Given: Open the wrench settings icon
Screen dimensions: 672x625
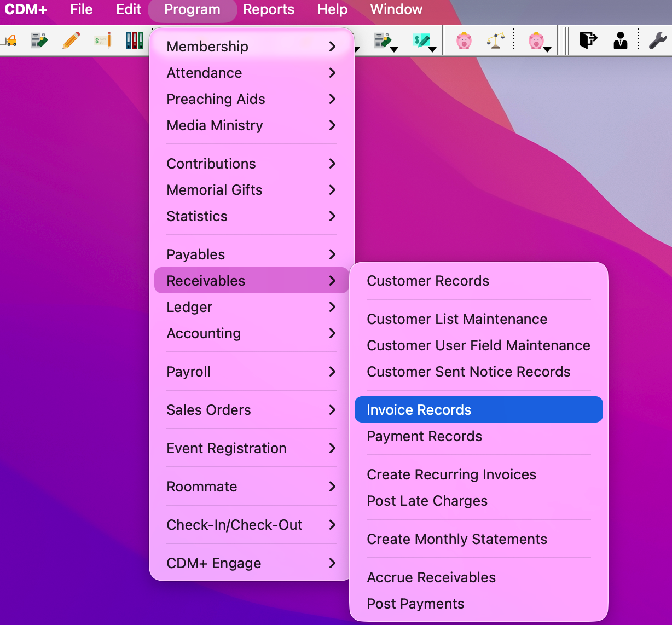Looking at the screenshot, I should [657, 40].
